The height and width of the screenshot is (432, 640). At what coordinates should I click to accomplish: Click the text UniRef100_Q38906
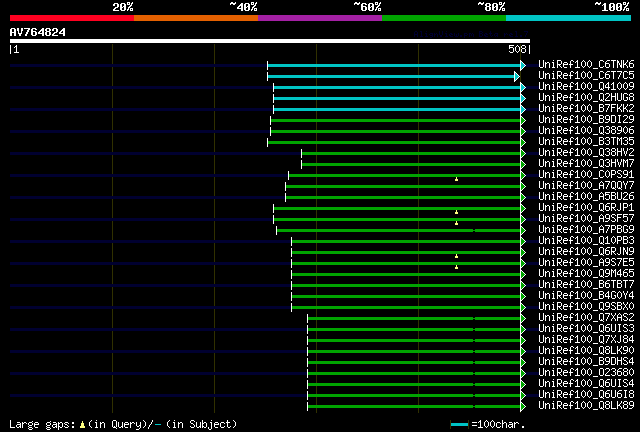pos(586,131)
